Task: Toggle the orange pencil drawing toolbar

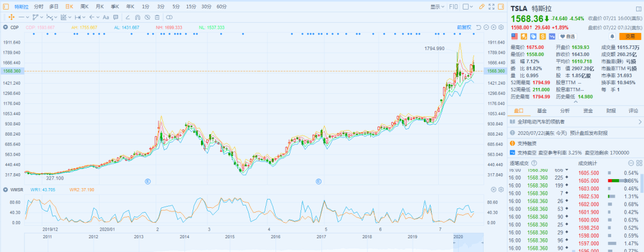Action: coord(482,7)
